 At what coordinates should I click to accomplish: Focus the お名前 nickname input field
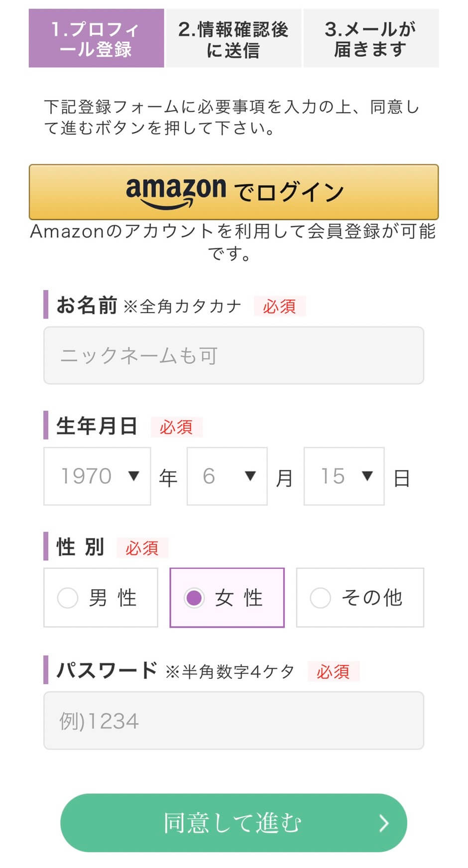[234, 355]
